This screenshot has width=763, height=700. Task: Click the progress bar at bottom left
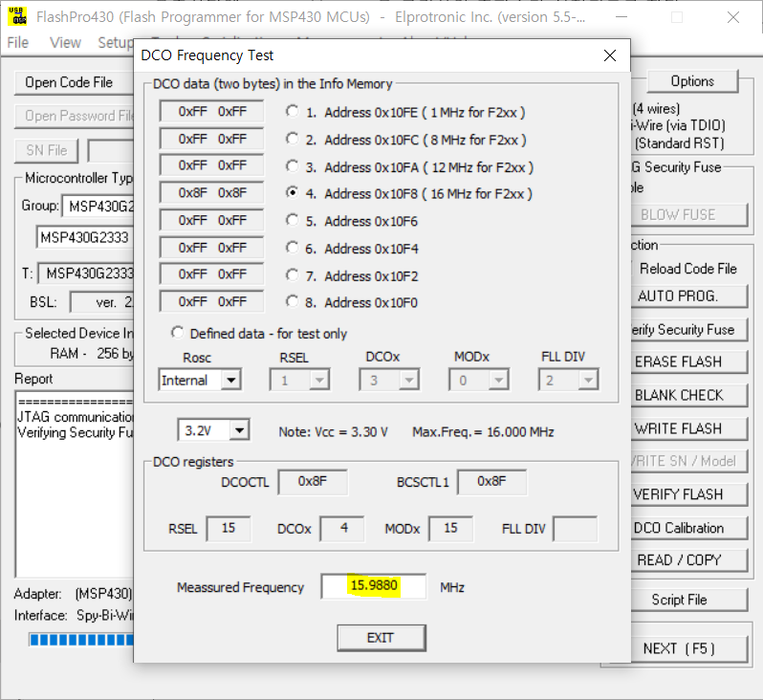pos(81,640)
